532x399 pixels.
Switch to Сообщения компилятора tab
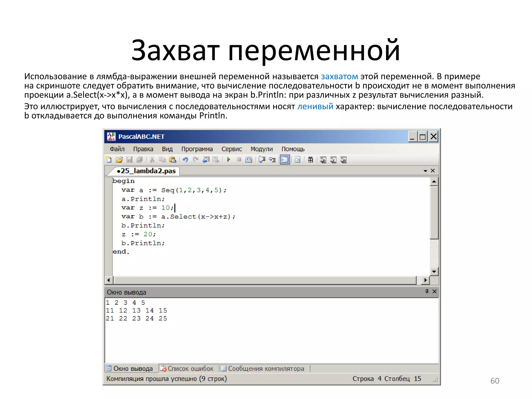pos(262,368)
